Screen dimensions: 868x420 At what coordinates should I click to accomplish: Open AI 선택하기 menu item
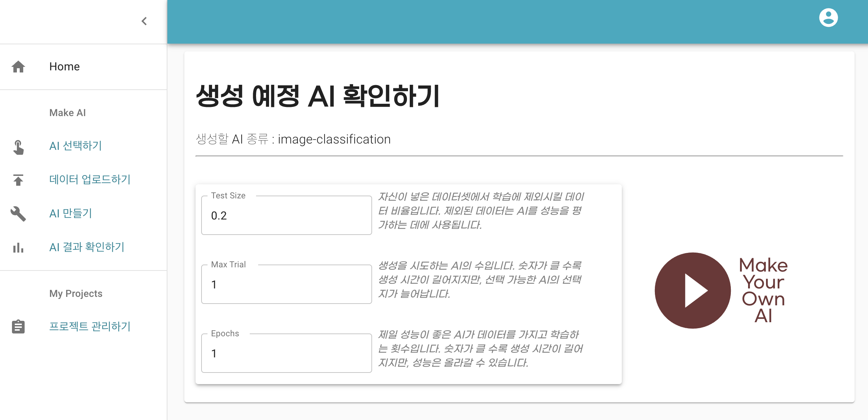[x=75, y=146]
